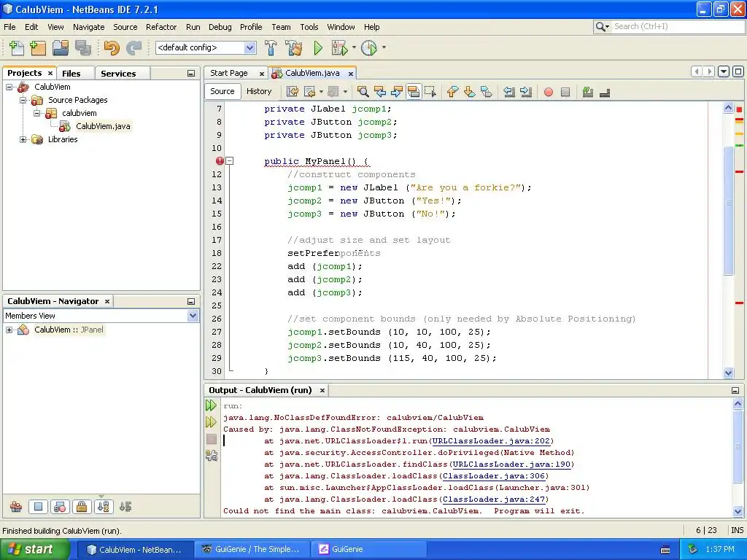Image resolution: width=747 pixels, height=560 pixels.
Task: Switch to the Services tab
Action: coord(118,74)
